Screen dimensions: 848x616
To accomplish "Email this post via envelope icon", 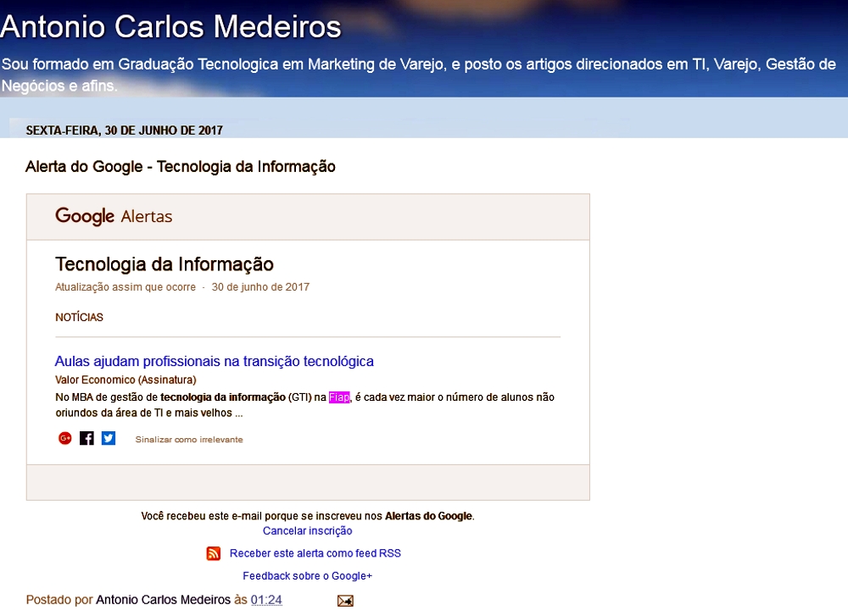I will click(x=345, y=601).
